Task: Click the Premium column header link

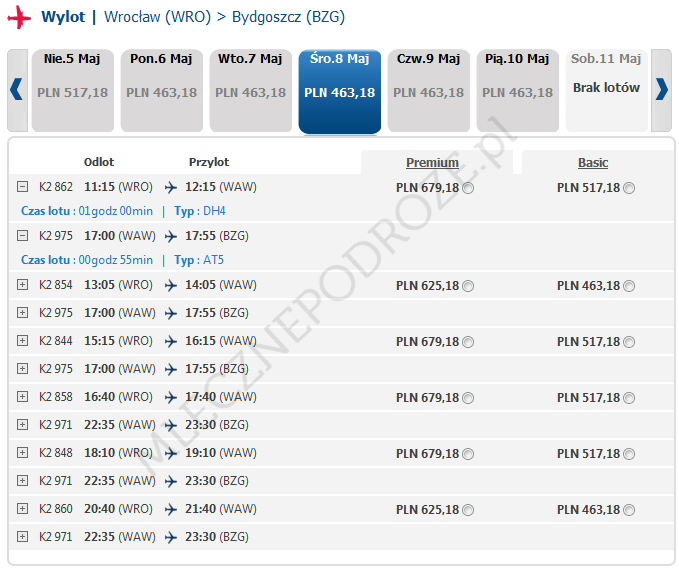Action: coord(432,163)
